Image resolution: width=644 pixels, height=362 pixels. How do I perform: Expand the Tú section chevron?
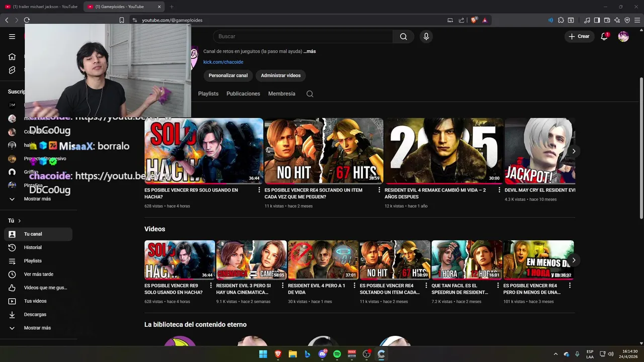tap(20, 221)
